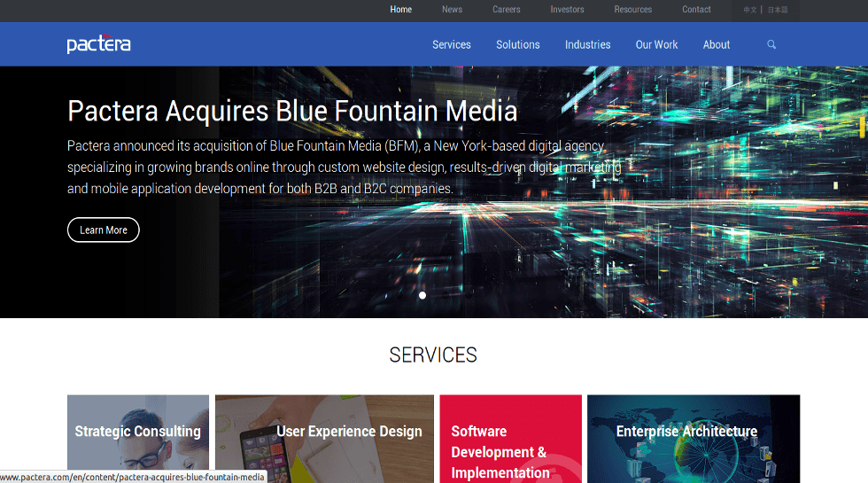Viewport: 868px width, 483px height.
Task: Visit the Investors page
Action: [567, 10]
